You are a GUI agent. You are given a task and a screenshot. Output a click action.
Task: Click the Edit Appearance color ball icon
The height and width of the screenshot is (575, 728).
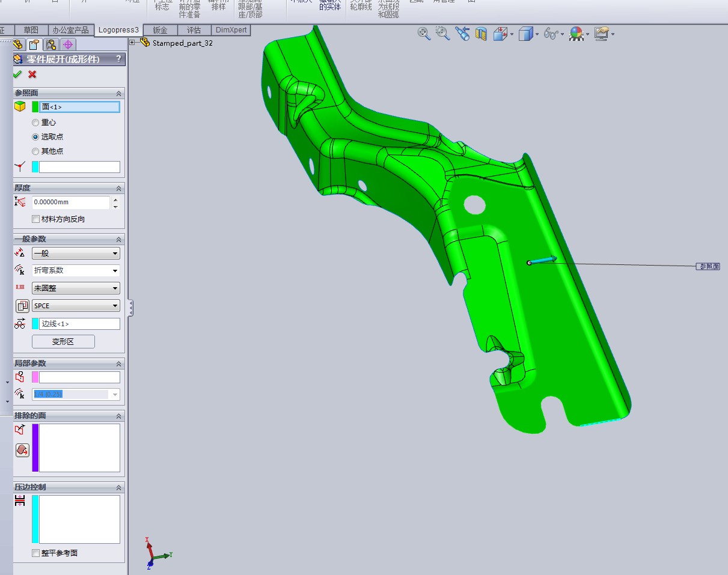coord(576,34)
